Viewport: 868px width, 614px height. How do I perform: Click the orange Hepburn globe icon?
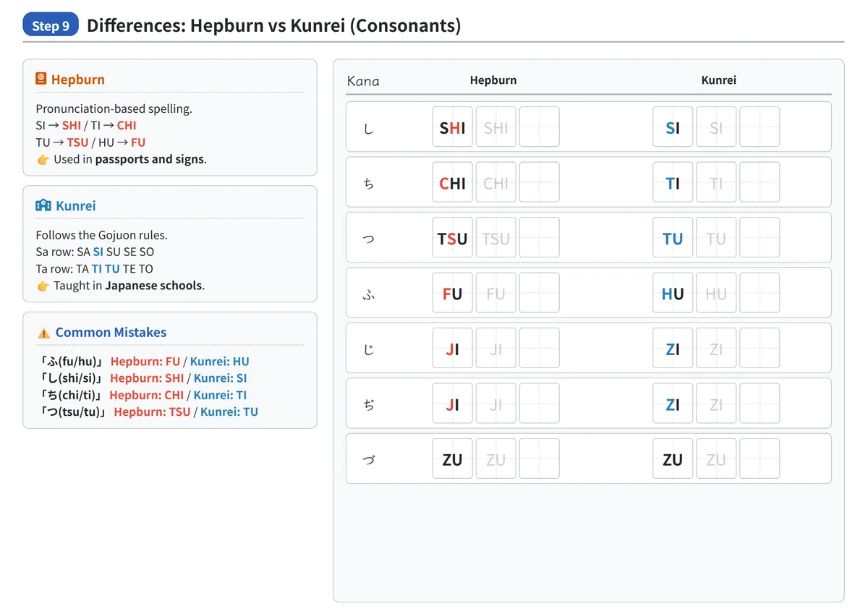tap(41, 79)
